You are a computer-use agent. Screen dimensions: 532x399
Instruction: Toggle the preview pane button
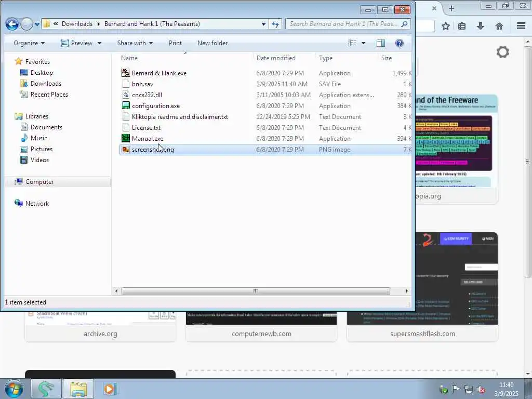point(381,43)
